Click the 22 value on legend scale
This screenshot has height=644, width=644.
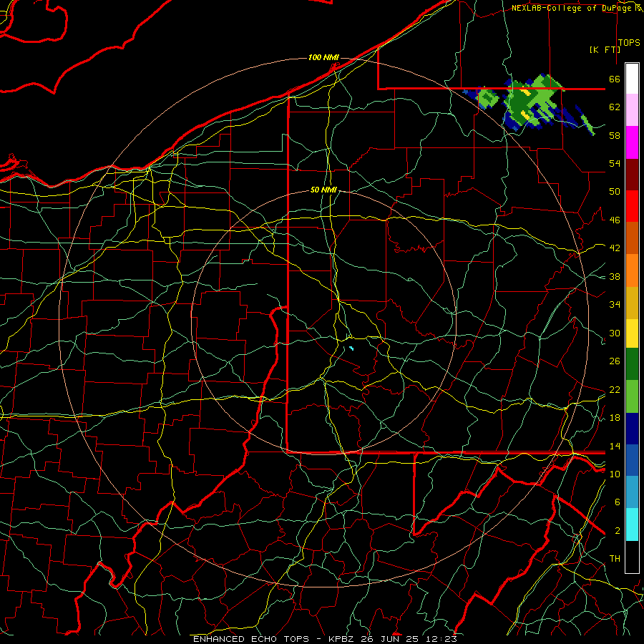click(x=615, y=389)
